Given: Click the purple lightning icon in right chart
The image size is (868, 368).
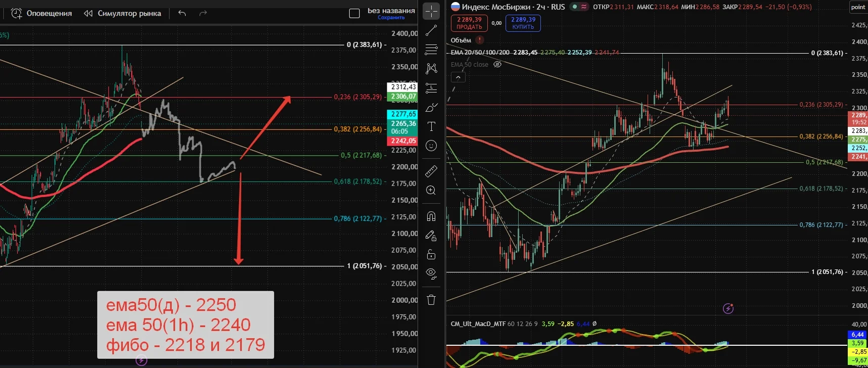Looking at the screenshot, I should point(728,308).
